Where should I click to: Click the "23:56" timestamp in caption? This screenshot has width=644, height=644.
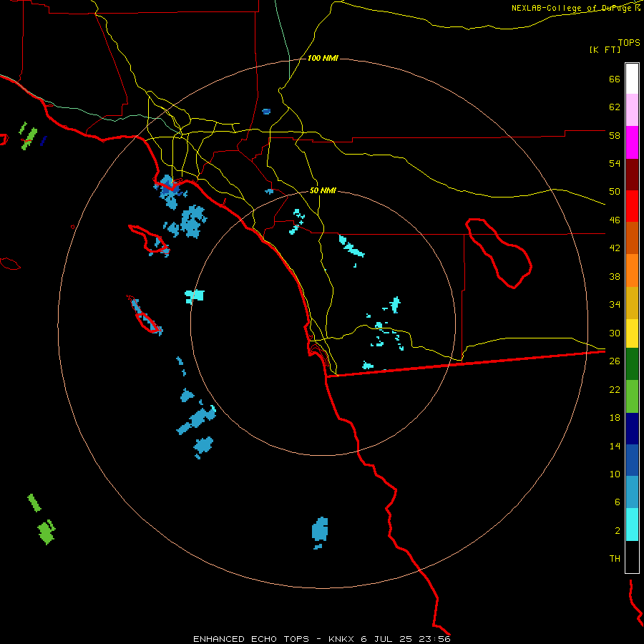[x=434, y=639]
